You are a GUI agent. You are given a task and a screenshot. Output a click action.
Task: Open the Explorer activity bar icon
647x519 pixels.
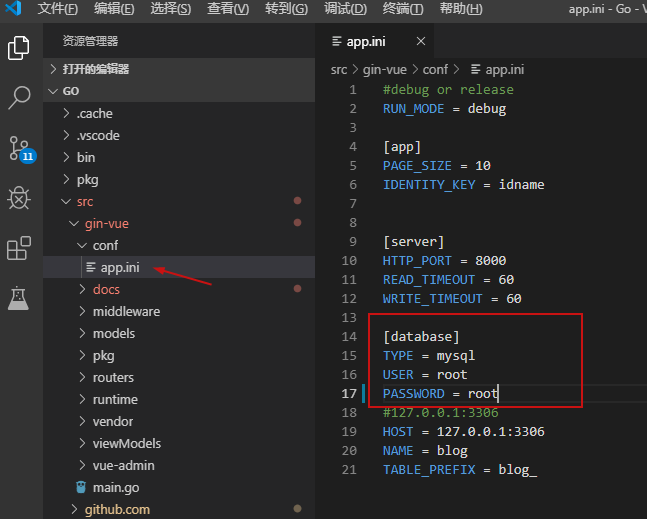coord(19,47)
